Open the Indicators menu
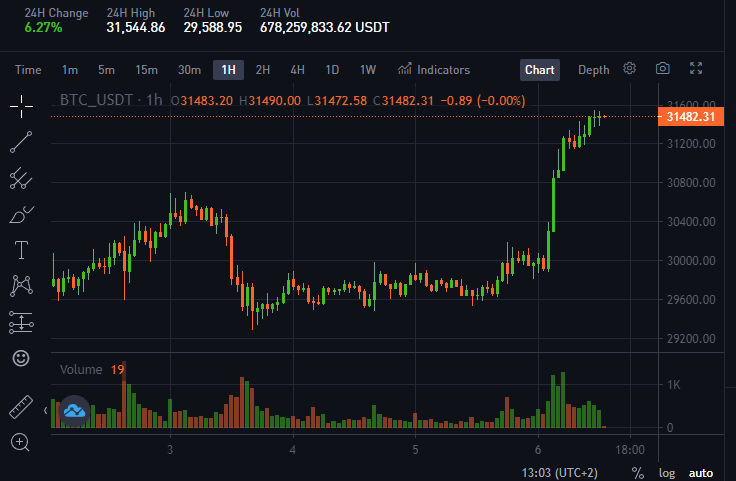The height and width of the screenshot is (481, 736). [x=434, y=70]
